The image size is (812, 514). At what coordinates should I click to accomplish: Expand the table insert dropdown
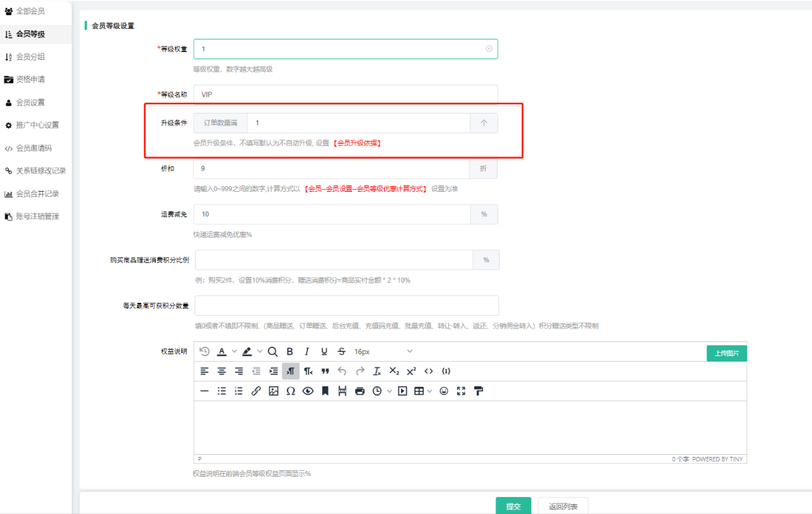coord(430,391)
